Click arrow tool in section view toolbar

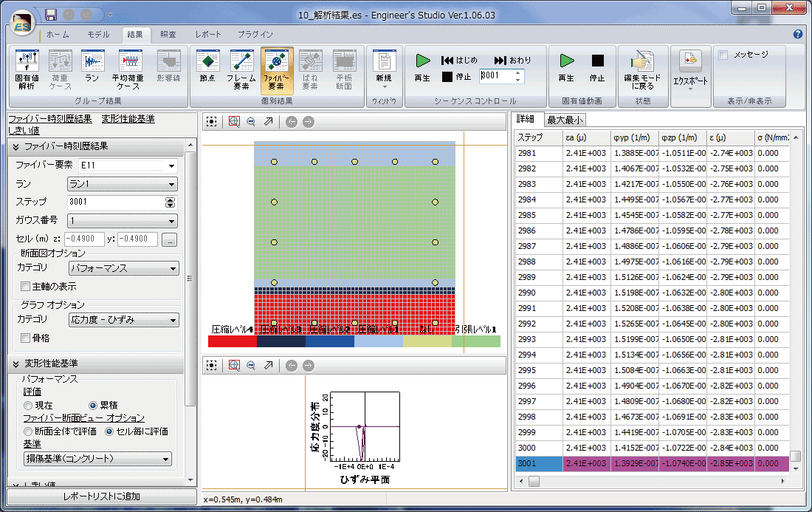[x=268, y=122]
